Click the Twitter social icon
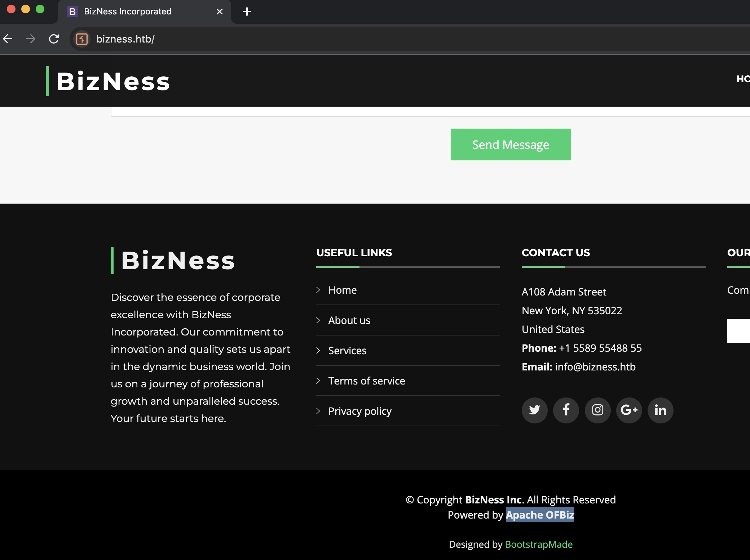Viewport: 750px width, 560px height. (x=534, y=410)
